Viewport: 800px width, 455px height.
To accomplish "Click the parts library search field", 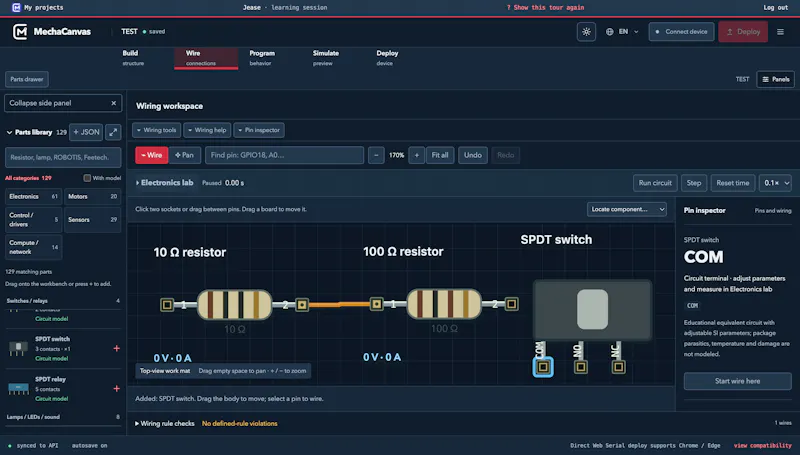I will click(63, 158).
